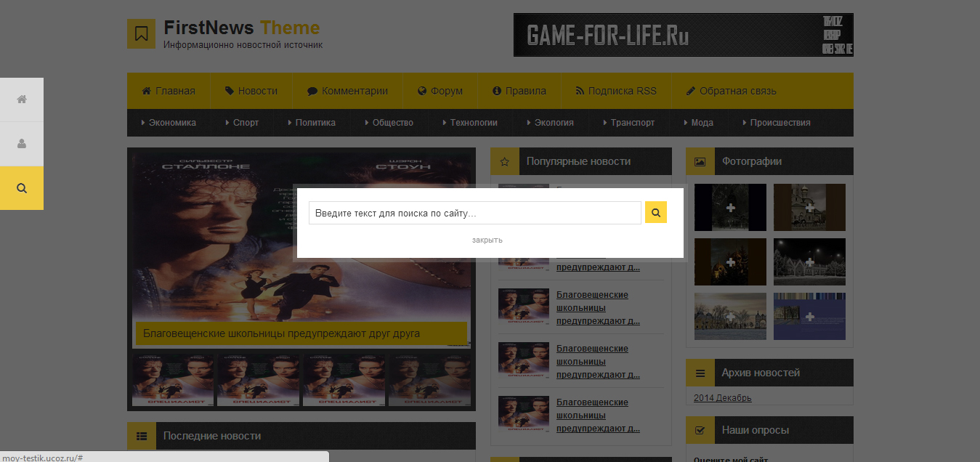Open third-row left winter park photo

730,316
